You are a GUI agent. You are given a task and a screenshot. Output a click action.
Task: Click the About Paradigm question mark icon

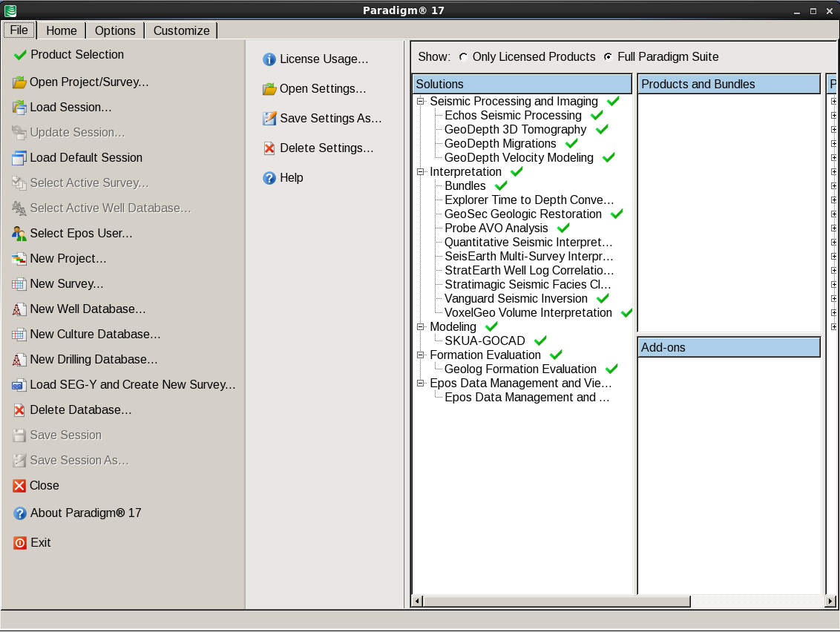[x=20, y=513]
